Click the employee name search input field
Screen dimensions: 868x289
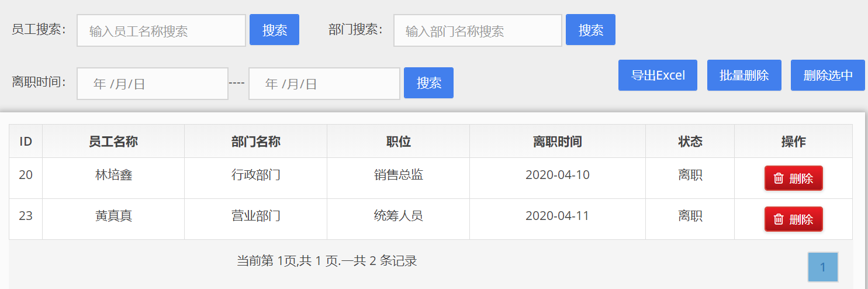pyautogui.click(x=161, y=30)
